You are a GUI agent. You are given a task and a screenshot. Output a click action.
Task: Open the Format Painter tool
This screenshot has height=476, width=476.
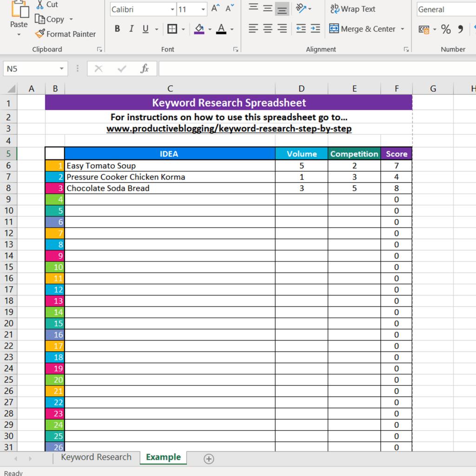coord(66,34)
